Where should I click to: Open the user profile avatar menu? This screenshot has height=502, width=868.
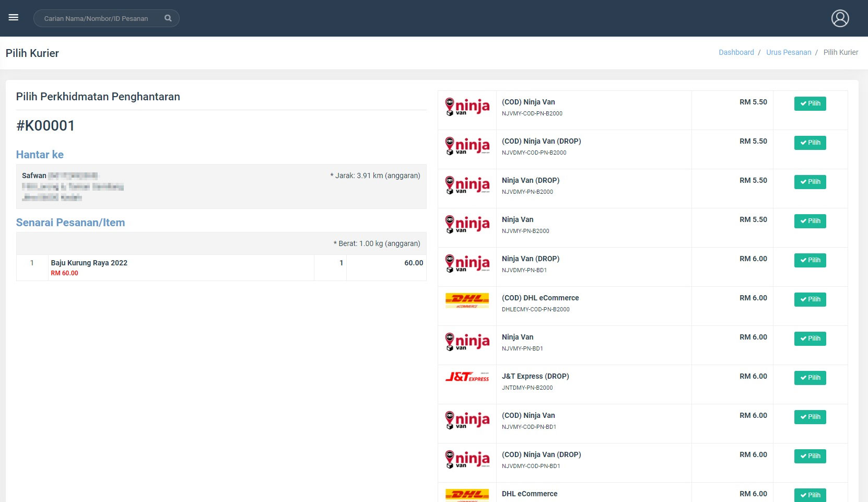click(840, 18)
